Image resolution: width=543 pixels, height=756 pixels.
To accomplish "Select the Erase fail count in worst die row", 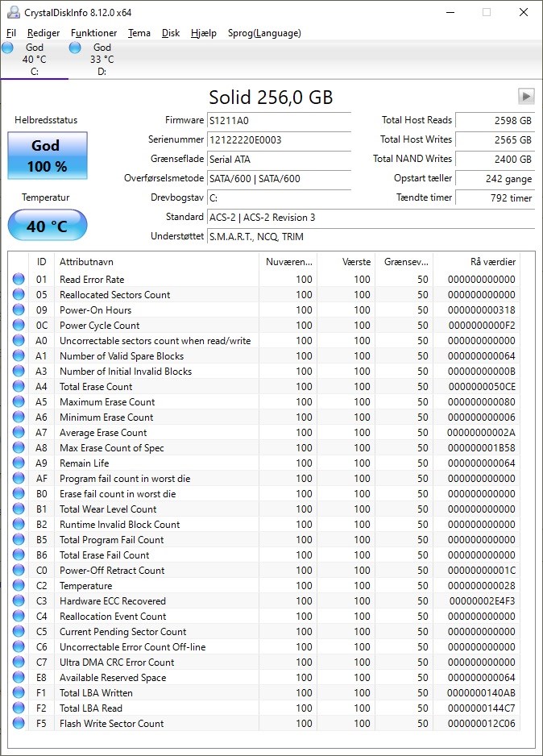I will [264, 494].
